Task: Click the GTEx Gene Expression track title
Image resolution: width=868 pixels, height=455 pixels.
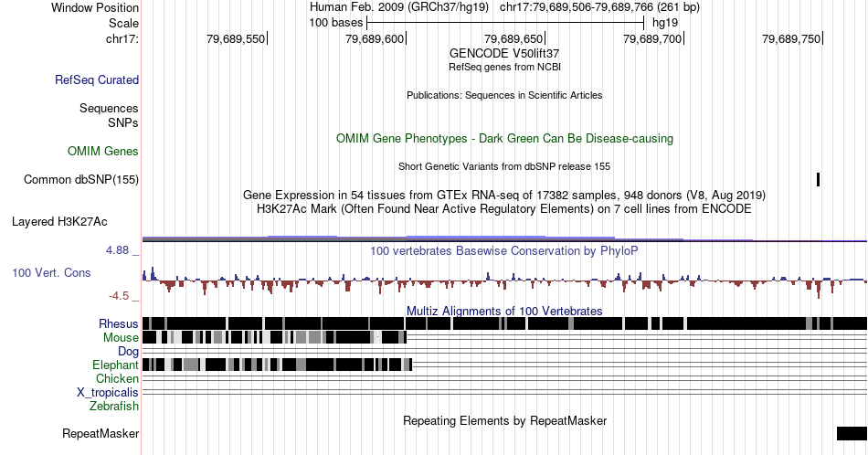Action: pyautogui.click(x=504, y=195)
